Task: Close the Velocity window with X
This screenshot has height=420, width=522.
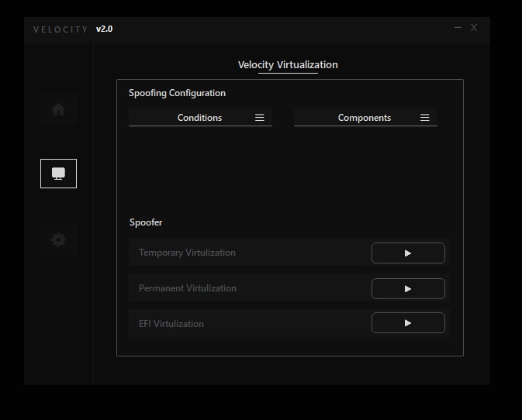Action: 474,28
